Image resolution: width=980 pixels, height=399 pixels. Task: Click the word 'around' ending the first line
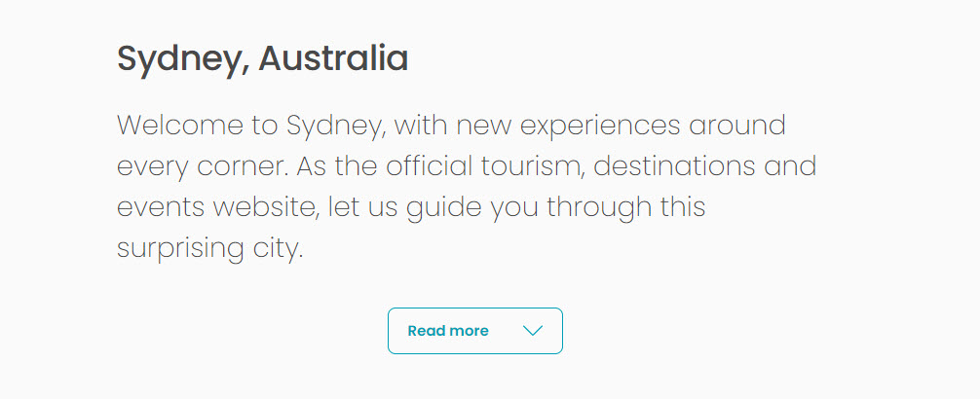click(x=736, y=126)
